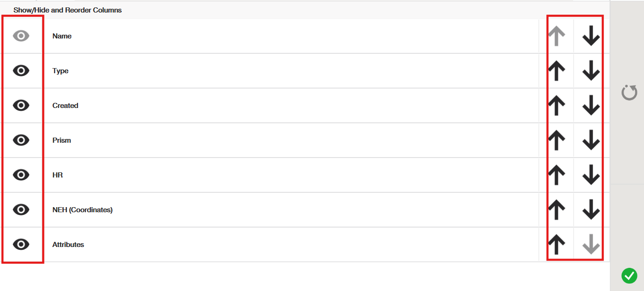
Task: Move the Prism column up
Action: coord(556,140)
